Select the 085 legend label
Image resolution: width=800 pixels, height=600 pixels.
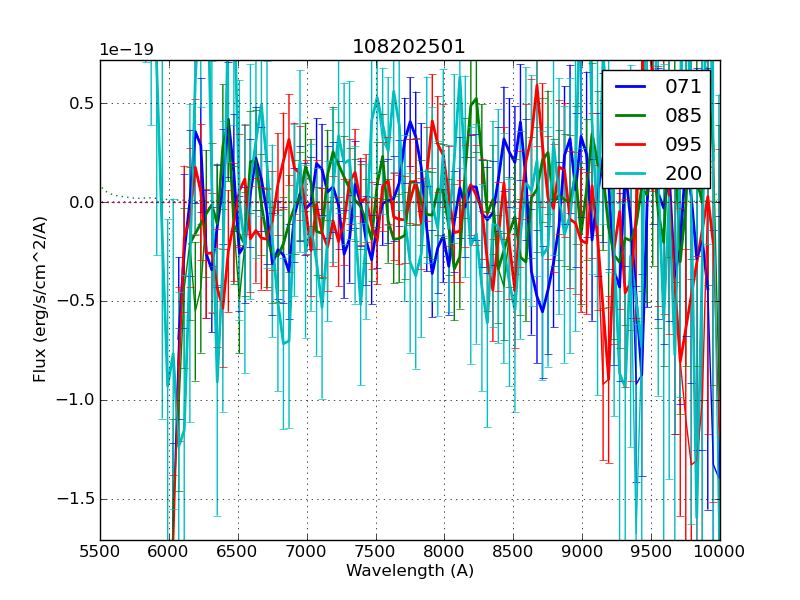[683, 116]
